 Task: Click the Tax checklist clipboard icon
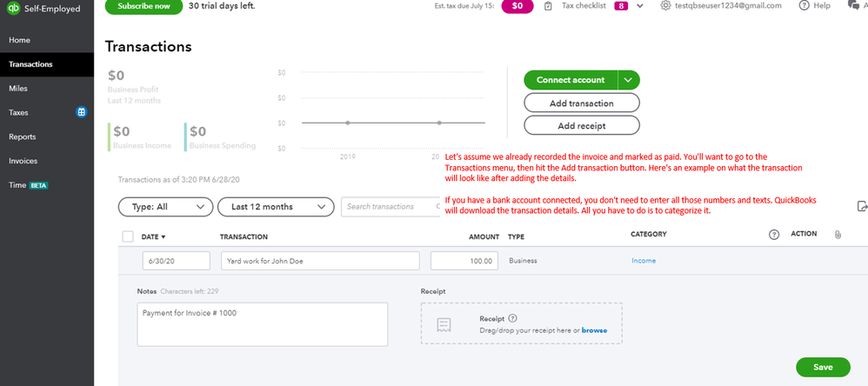[548, 6]
